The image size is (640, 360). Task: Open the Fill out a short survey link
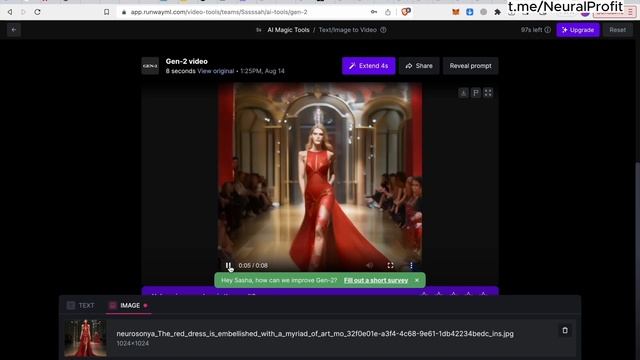[376, 280]
